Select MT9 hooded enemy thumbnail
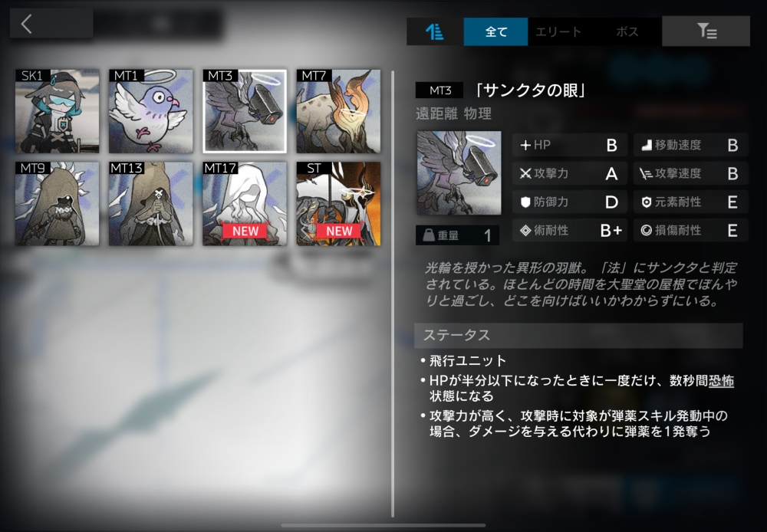Viewport: 767px width, 532px height. tap(58, 203)
